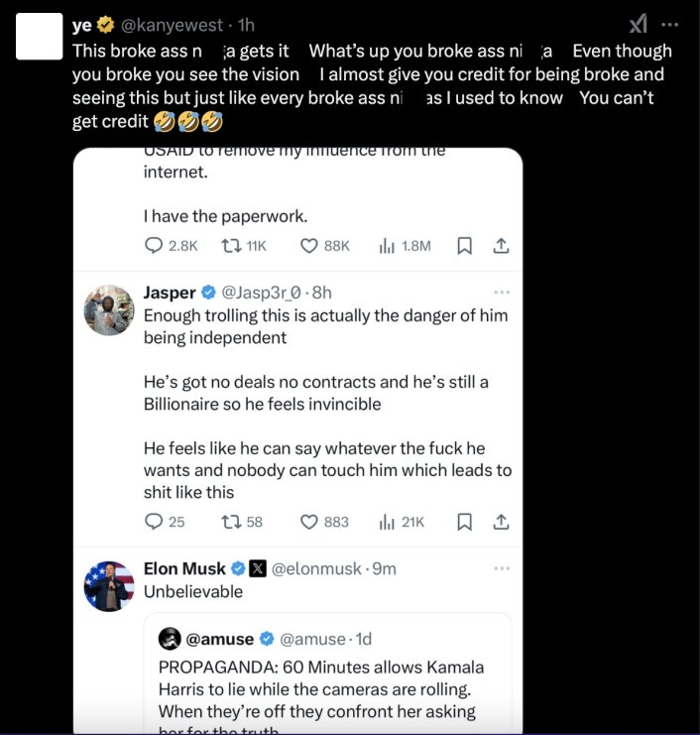Viewport: 700px width, 735px height.
Task: Reply to Jasper's post with 25 replies
Action: [x=155, y=522]
